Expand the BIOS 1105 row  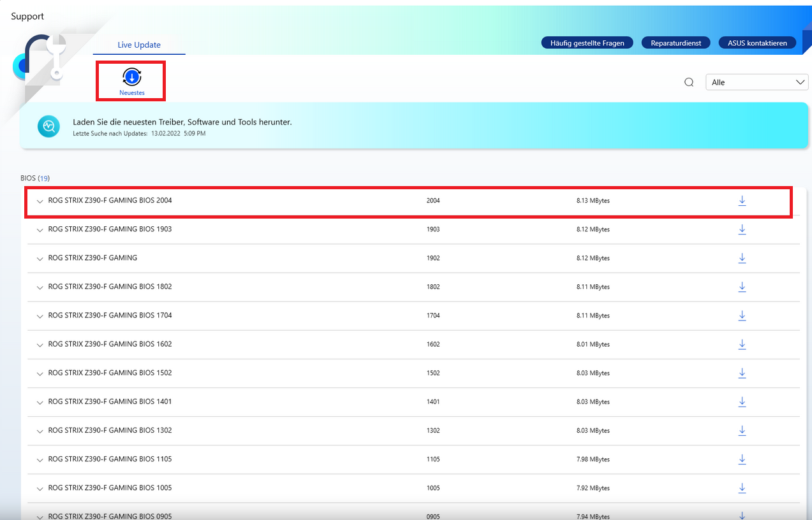(x=40, y=460)
